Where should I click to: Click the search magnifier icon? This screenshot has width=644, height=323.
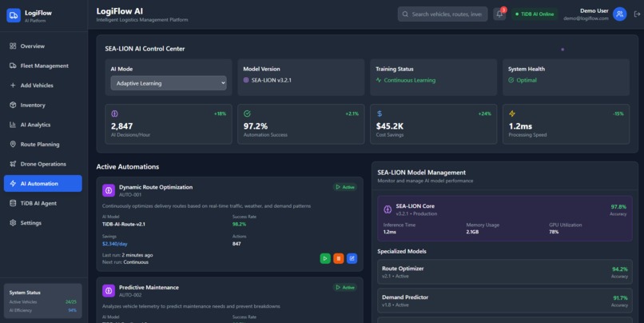405,14
